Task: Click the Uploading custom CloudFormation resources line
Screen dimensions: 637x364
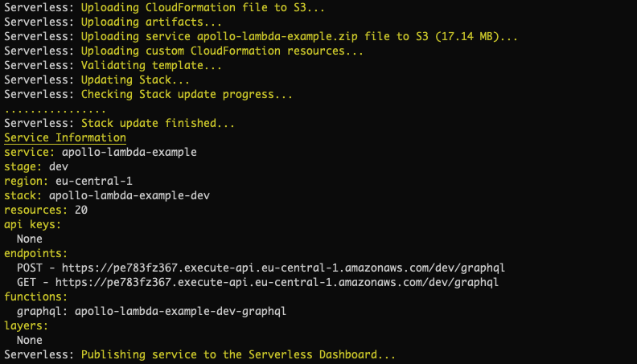Action: coord(222,51)
